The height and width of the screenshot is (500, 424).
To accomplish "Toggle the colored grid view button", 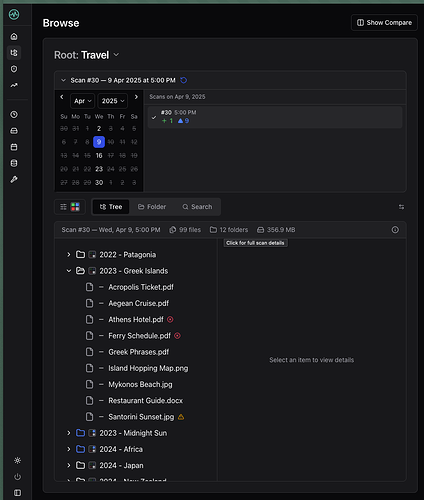I will (x=75, y=207).
